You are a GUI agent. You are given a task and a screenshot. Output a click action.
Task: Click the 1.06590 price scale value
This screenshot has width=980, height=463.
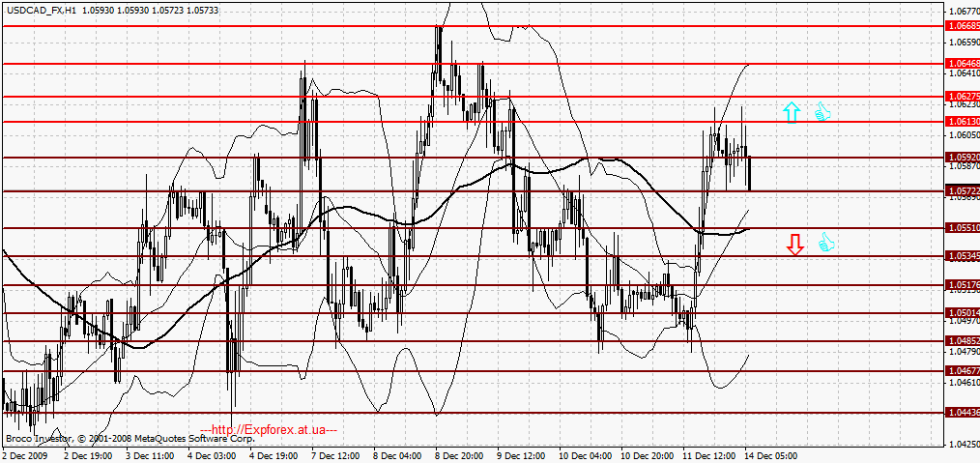pyautogui.click(x=964, y=42)
